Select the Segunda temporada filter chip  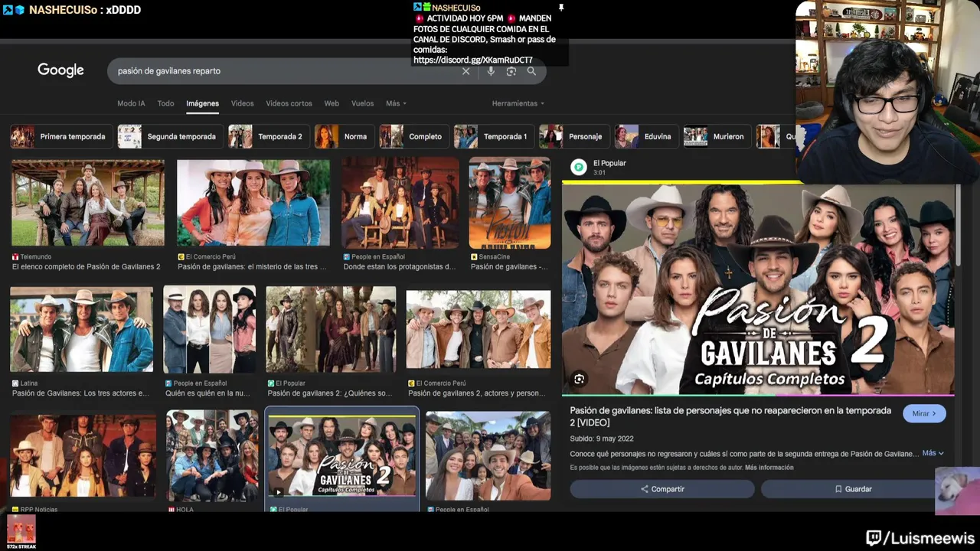click(170, 136)
